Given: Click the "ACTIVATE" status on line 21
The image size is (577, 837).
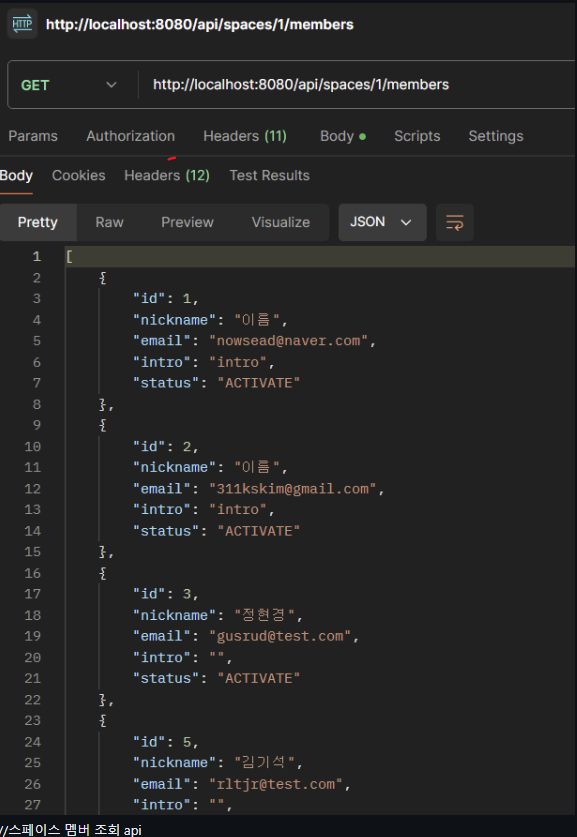Looking at the screenshot, I should click(x=259, y=678).
